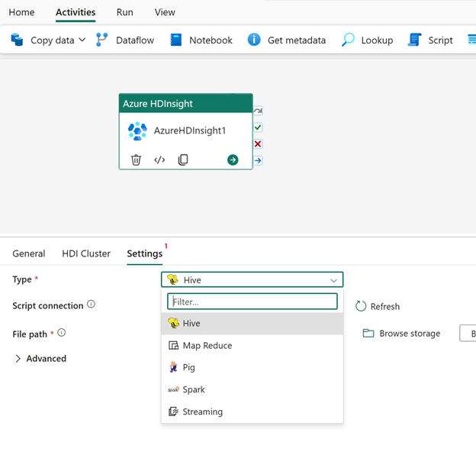Click Refresh next to Script connection
This screenshot has width=476, height=455.
378,306
